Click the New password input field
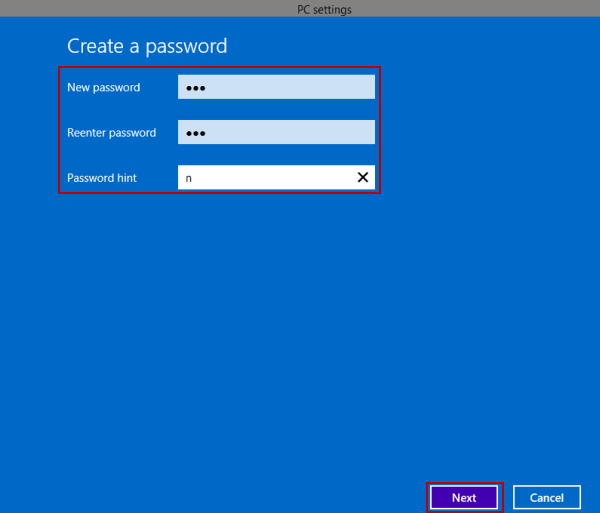Screen dimensions: 600x513 coord(276,87)
